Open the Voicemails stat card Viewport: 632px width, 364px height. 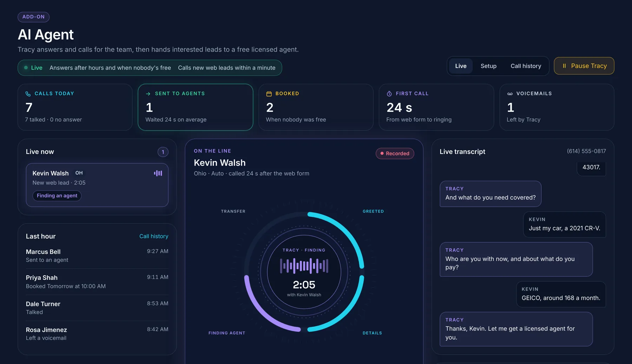tap(557, 107)
